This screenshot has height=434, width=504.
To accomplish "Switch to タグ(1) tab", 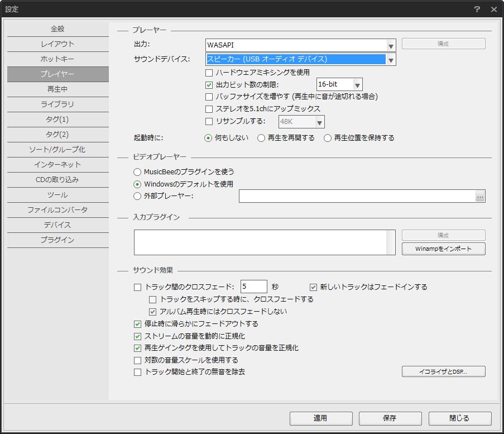I will 58,120.
